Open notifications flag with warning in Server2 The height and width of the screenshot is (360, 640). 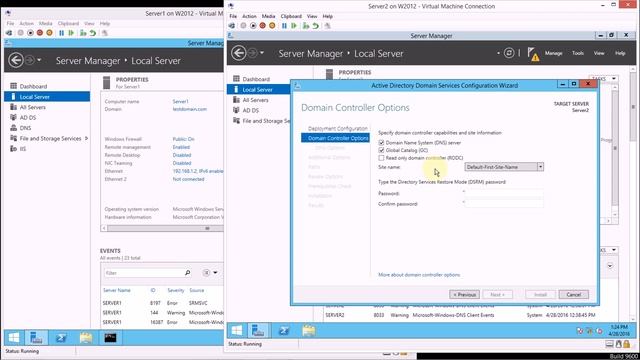point(533,53)
